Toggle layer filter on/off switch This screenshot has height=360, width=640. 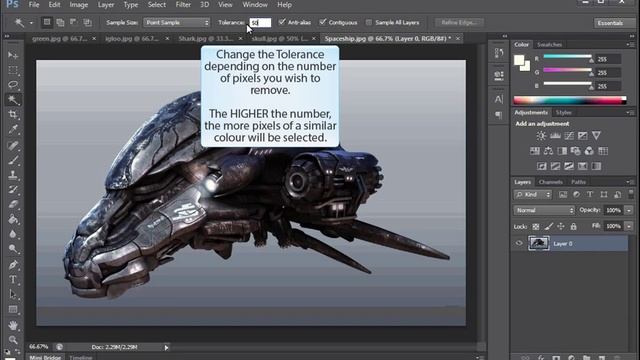coord(631,193)
